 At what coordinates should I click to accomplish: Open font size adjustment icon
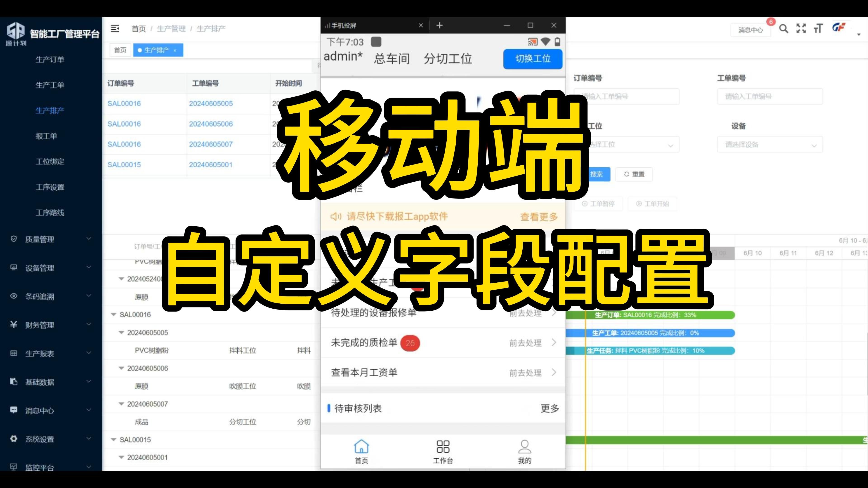[818, 29]
